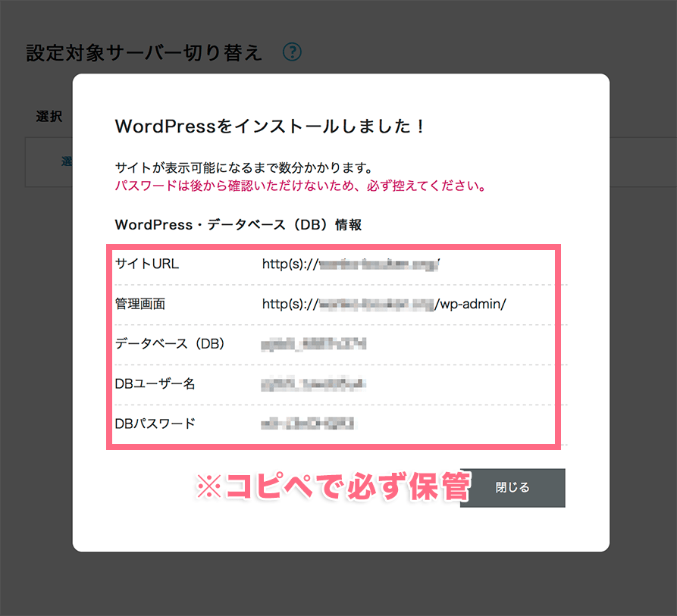The width and height of the screenshot is (677, 616).
Task: Select the blurred DBユーザー名 value
Action: [313, 384]
